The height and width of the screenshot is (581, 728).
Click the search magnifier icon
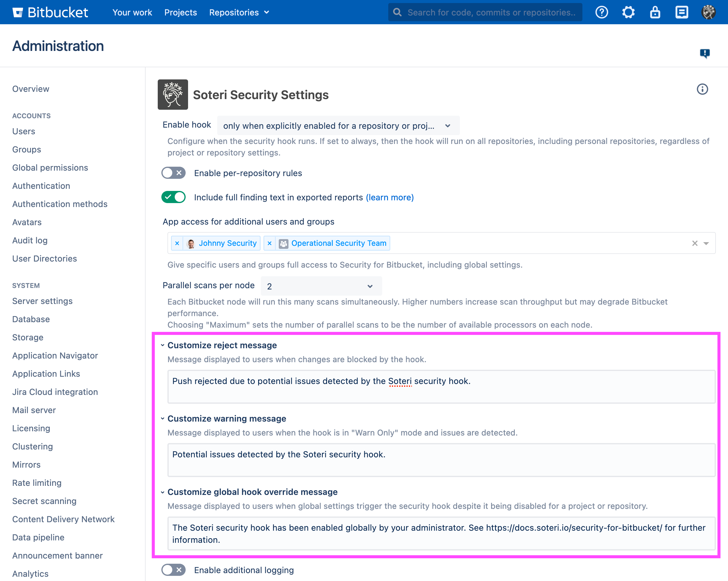point(397,12)
